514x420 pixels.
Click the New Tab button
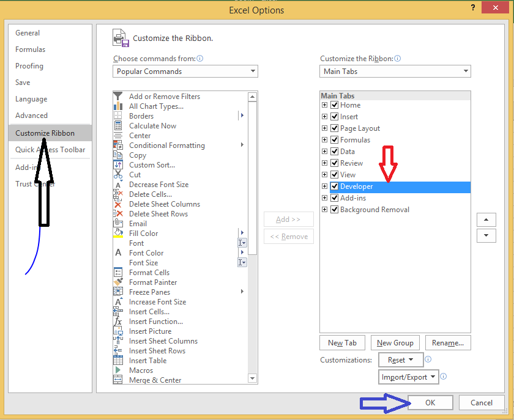coord(342,343)
